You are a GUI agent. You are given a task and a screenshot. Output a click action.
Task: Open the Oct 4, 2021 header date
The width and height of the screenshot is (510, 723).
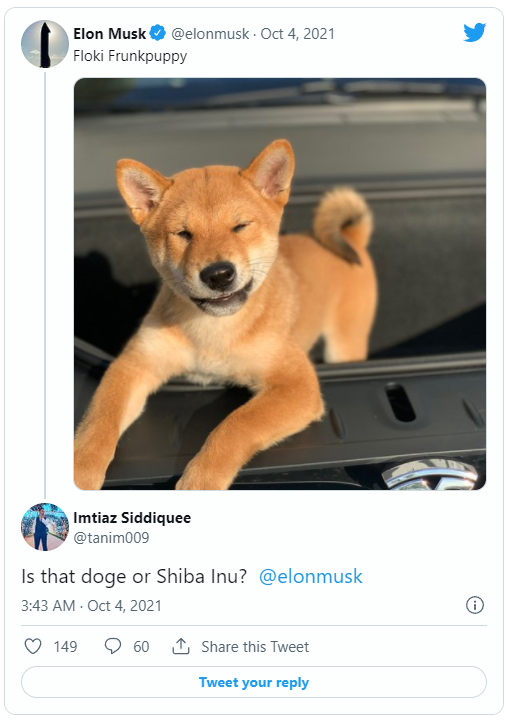click(297, 34)
